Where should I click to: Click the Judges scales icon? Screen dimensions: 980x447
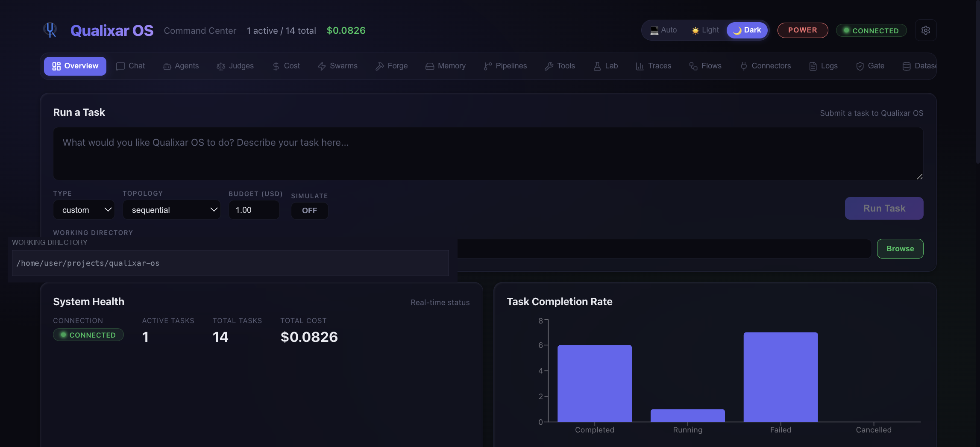click(221, 66)
